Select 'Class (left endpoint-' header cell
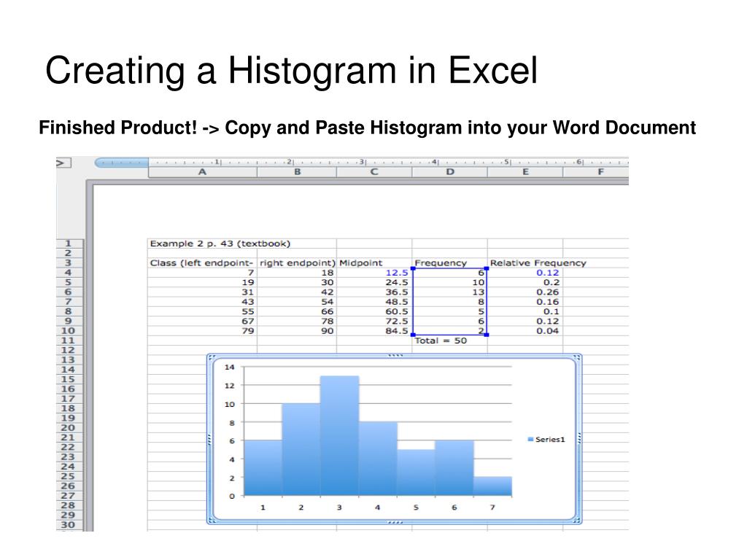 (201, 262)
